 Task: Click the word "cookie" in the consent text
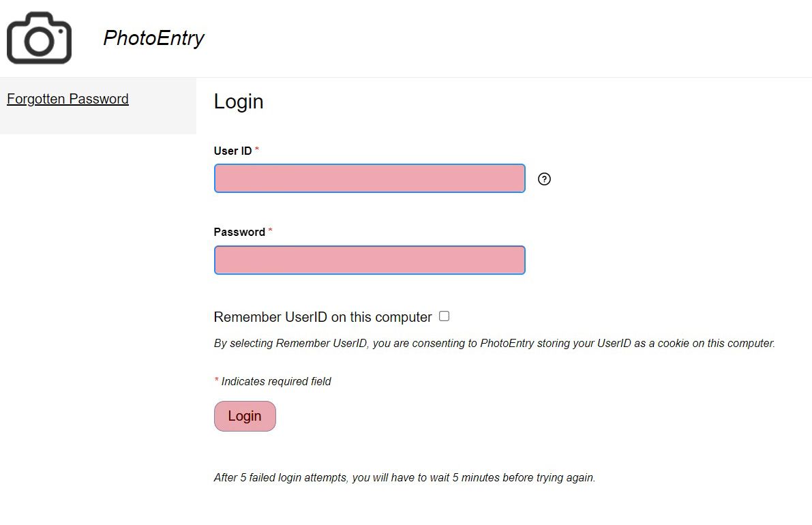(673, 343)
